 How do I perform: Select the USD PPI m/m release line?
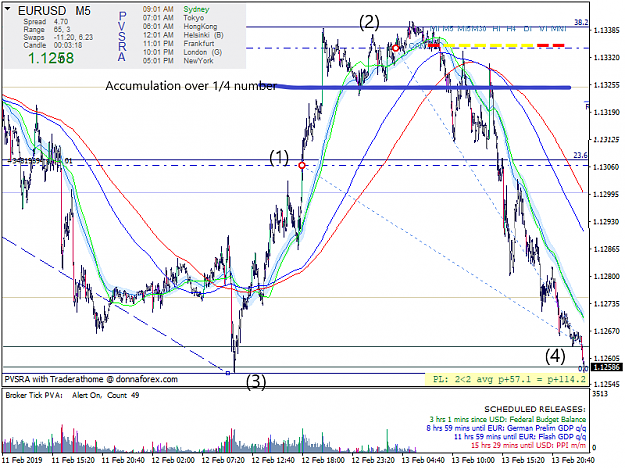click(529, 445)
